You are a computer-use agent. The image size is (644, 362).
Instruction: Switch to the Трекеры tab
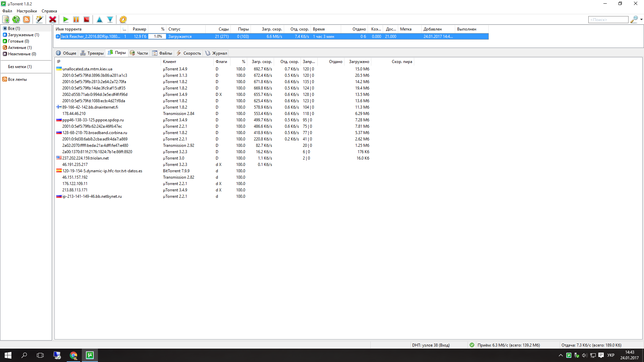pyautogui.click(x=92, y=53)
